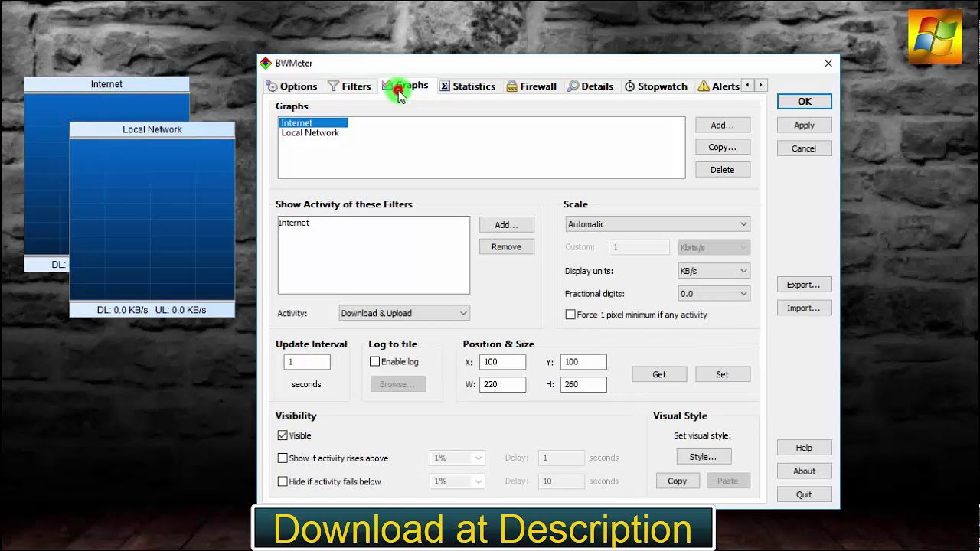This screenshot has width=980, height=551.
Task: Click the Options tab gear icon
Action: (x=272, y=86)
